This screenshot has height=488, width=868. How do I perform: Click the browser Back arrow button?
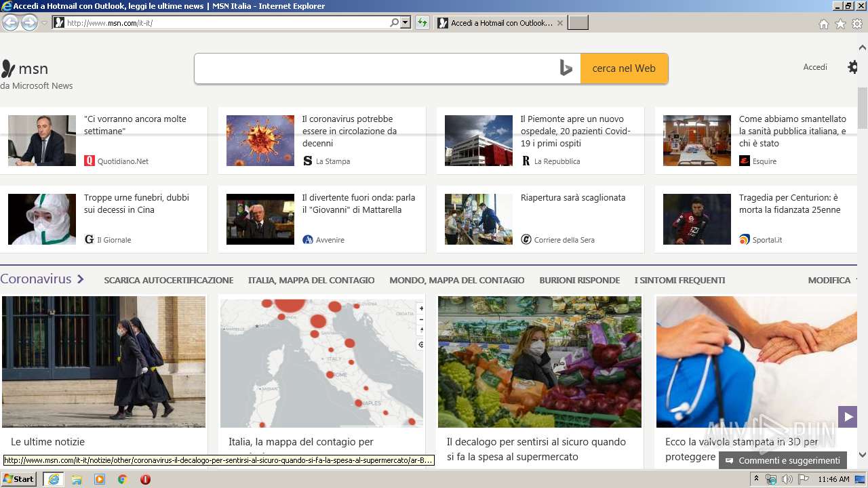point(10,23)
